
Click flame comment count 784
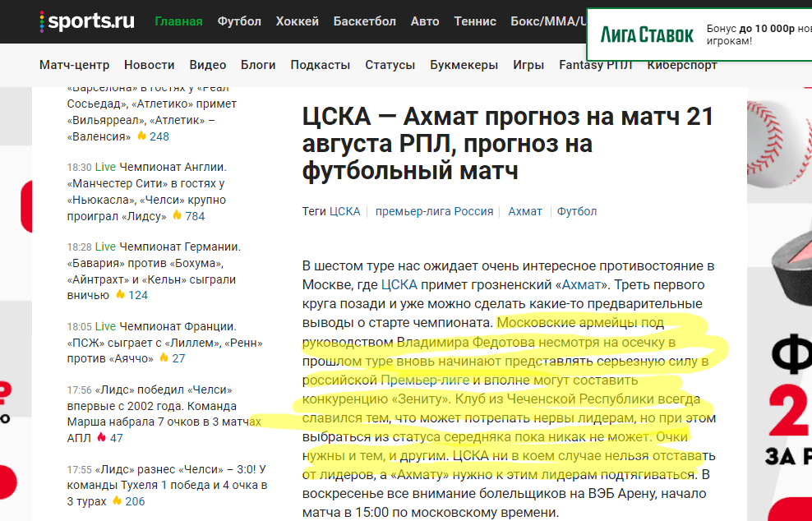(188, 216)
